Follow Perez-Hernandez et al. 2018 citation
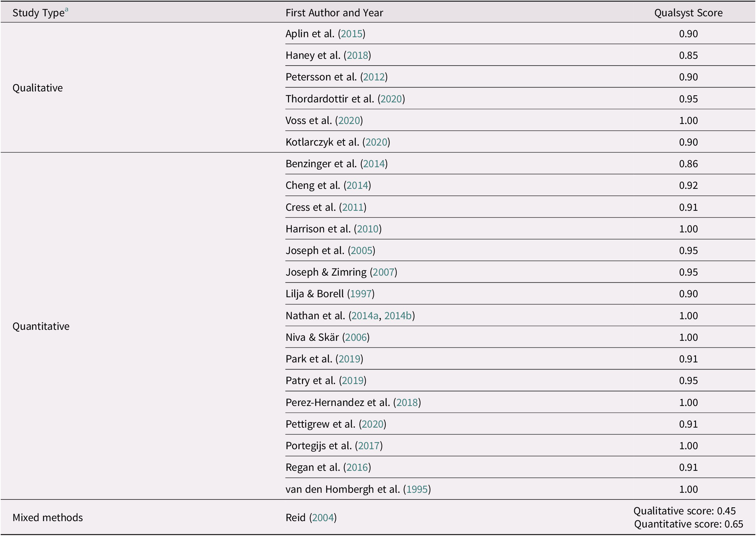Viewport: 756px width, 536px height. [407, 402]
